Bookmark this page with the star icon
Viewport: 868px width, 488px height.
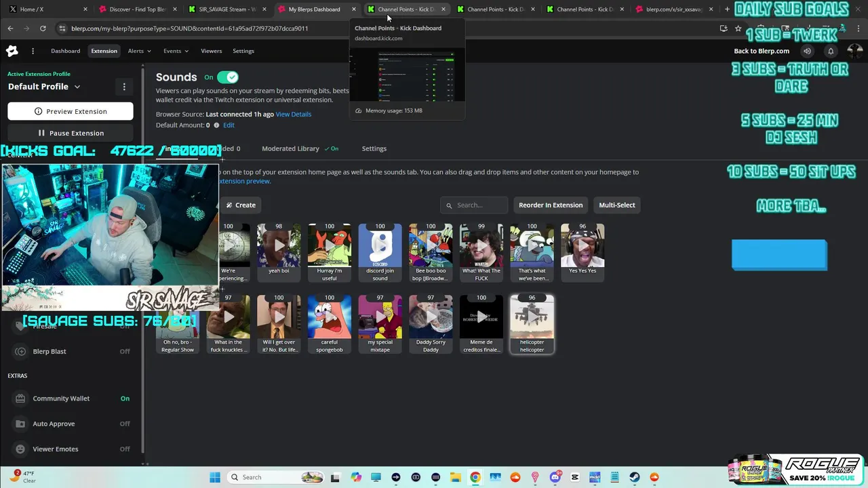(x=738, y=28)
